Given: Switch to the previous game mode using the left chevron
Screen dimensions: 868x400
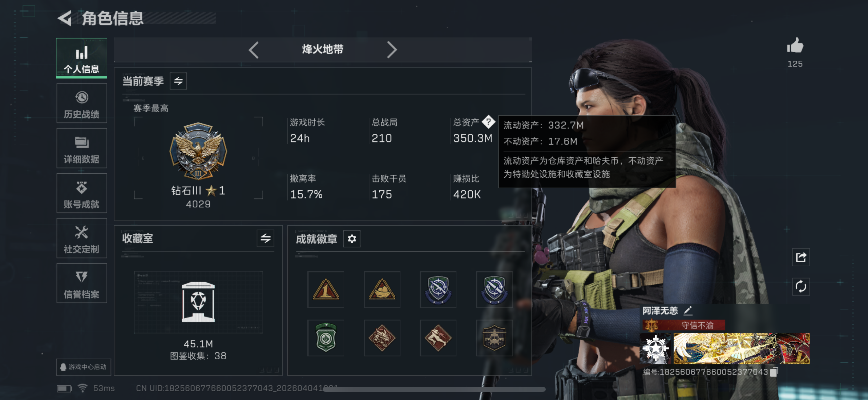Looking at the screenshot, I should [254, 50].
